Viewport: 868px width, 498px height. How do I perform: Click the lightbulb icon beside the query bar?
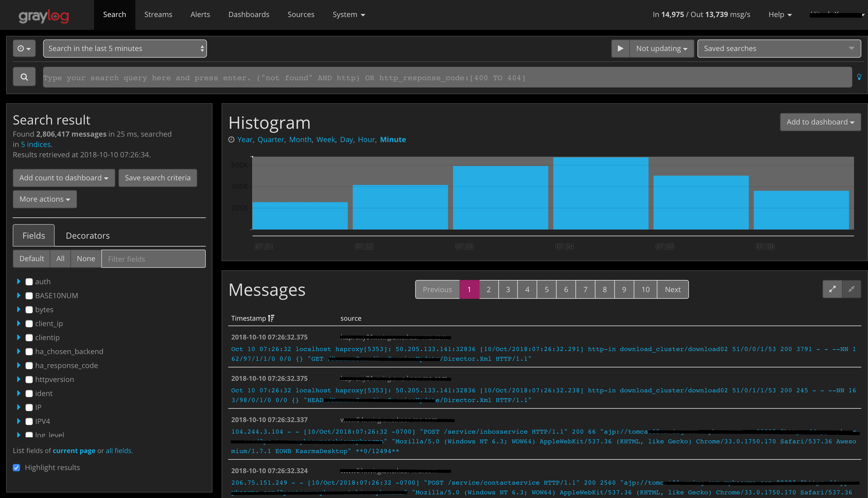[860, 77]
